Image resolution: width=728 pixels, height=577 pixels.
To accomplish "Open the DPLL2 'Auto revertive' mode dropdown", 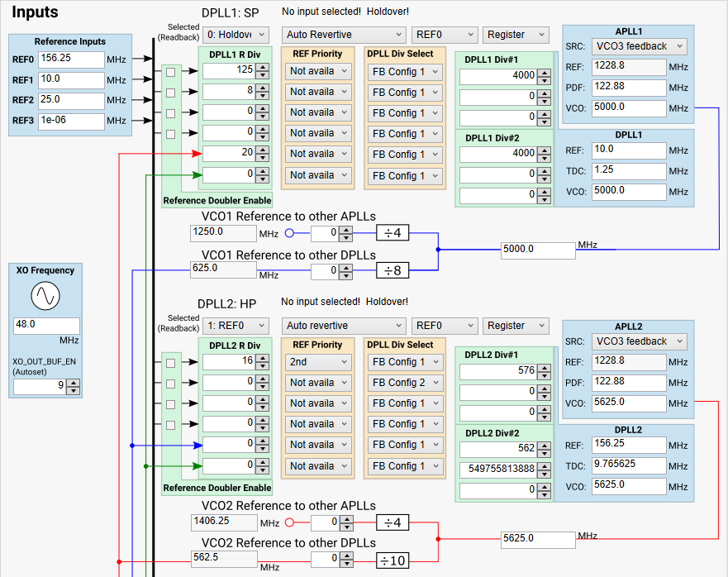I will pyautogui.click(x=344, y=326).
